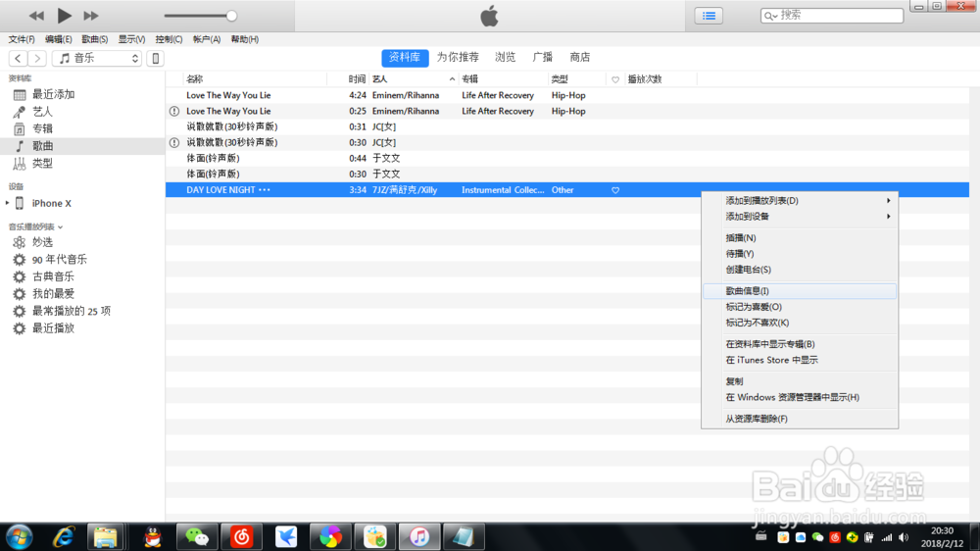
Task: Choose 插播(N) from context menu
Action: coord(800,237)
